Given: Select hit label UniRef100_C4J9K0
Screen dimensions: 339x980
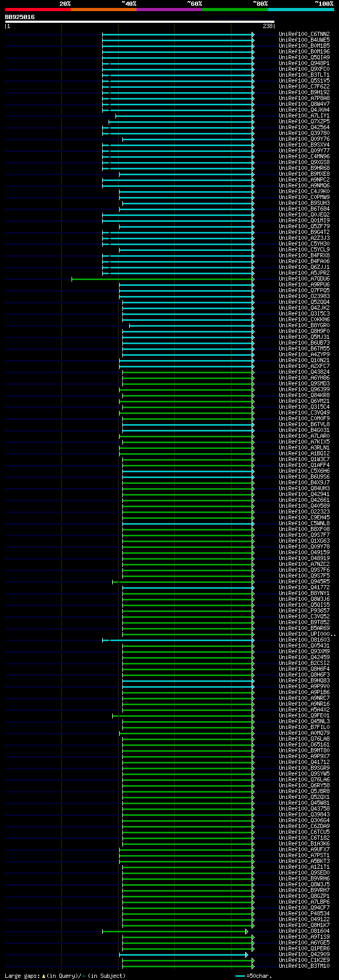Looking at the screenshot, I should tap(304, 191).
